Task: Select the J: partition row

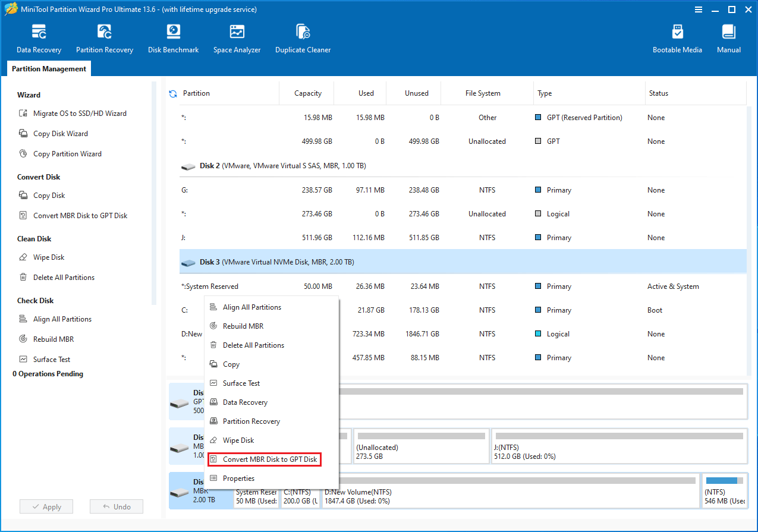Action: point(463,238)
